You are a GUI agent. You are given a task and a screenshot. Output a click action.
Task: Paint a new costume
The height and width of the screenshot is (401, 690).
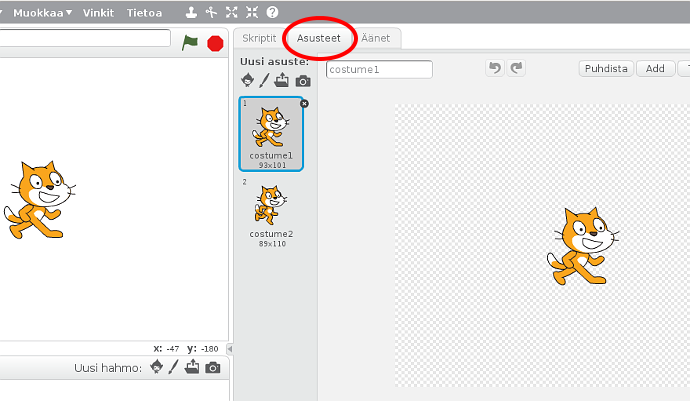click(x=264, y=80)
